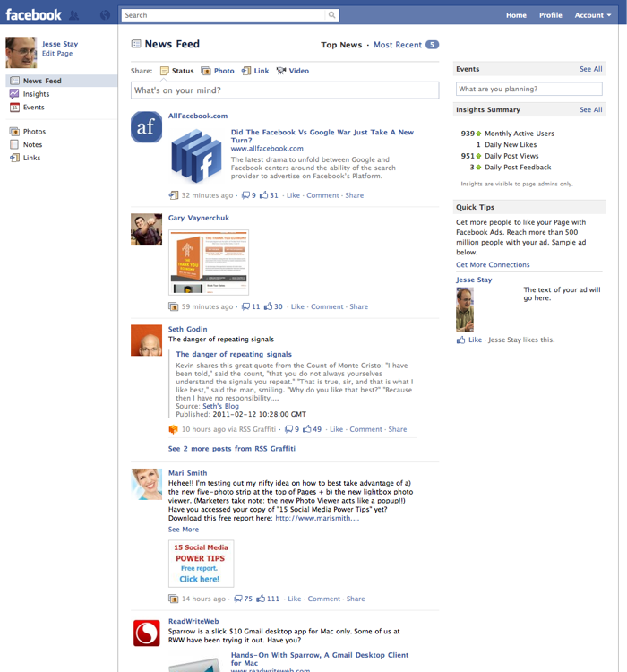Open friend requests icon in header
Image resolution: width=627 pixels, height=672 pixels.
pos(74,15)
